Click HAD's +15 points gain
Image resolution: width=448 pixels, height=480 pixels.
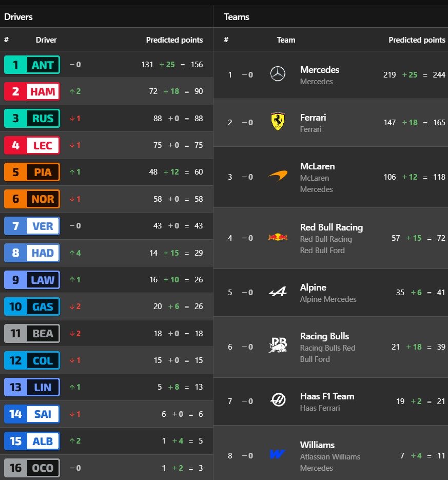pyautogui.click(x=171, y=253)
